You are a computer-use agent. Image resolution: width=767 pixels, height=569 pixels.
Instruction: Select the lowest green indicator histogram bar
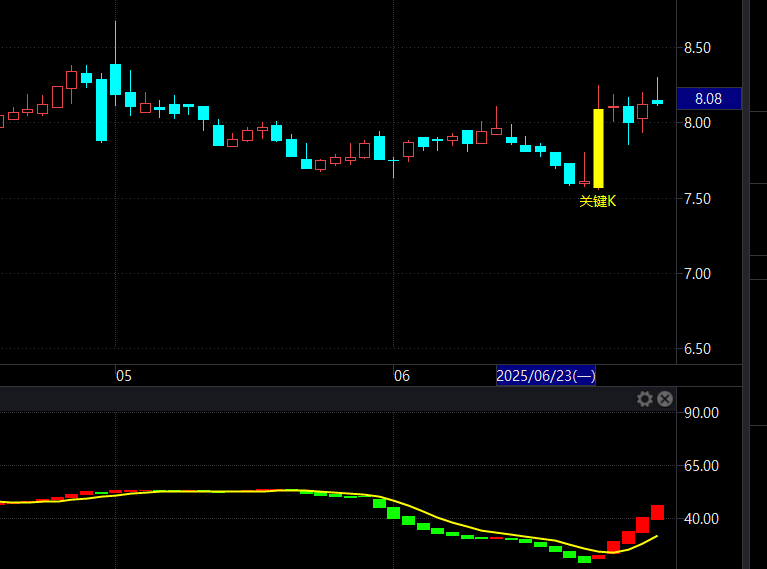click(x=584, y=559)
